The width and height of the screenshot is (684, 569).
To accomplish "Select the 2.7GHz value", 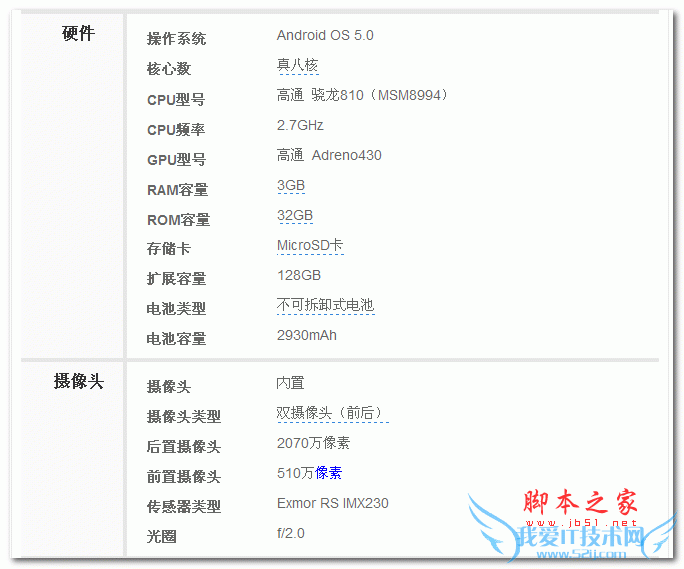I will [300, 125].
